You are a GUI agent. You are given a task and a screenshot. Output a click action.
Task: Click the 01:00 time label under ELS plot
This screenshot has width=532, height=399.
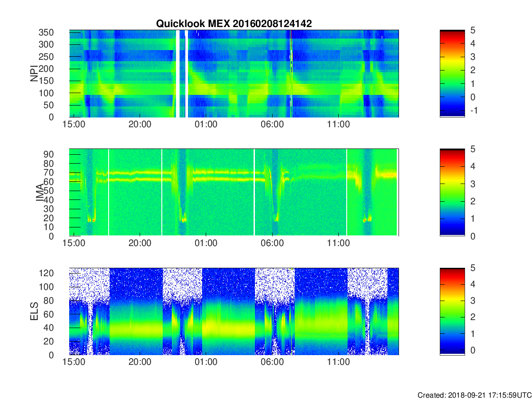point(206,363)
